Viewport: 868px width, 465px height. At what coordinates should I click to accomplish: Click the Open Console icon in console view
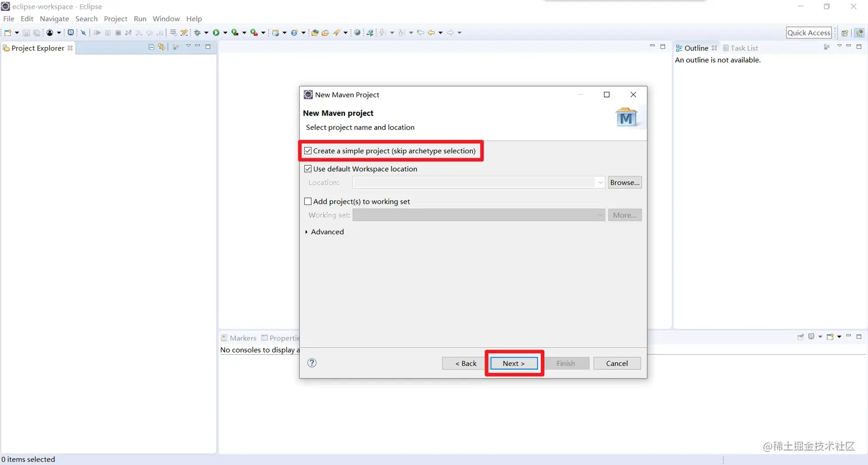[x=830, y=336]
